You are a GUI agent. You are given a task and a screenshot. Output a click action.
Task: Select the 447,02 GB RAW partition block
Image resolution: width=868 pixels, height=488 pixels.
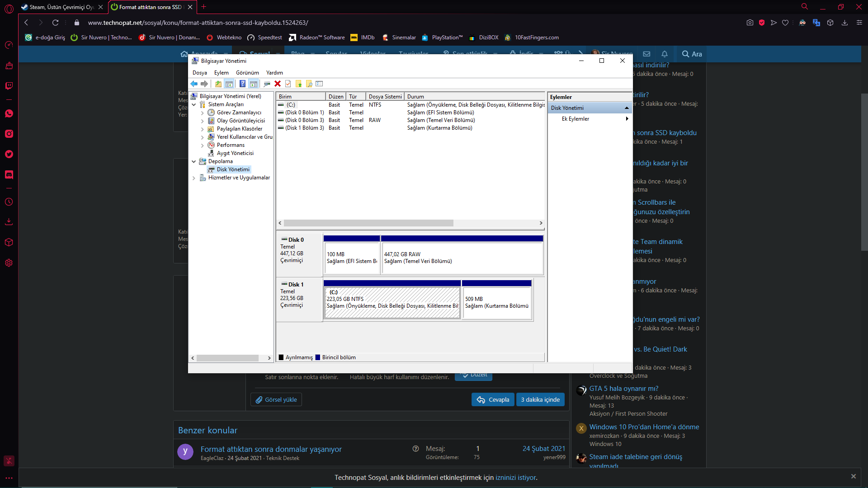click(x=462, y=258)
